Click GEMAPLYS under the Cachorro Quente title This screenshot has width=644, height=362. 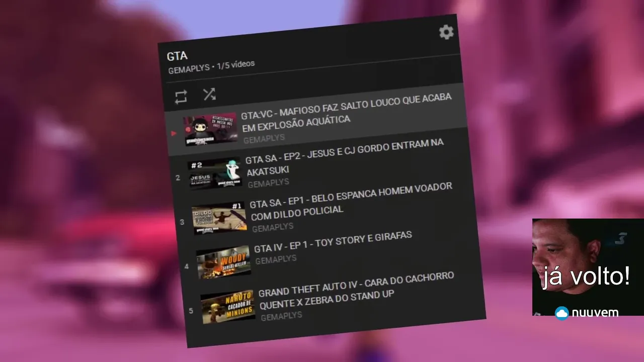point(281,316)
